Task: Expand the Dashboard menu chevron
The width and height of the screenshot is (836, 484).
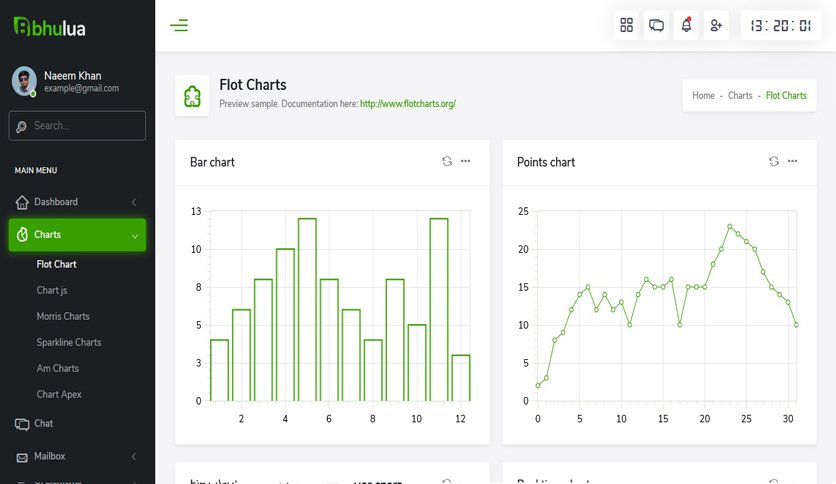Action: pyautogui.click(x=134, y=202)
